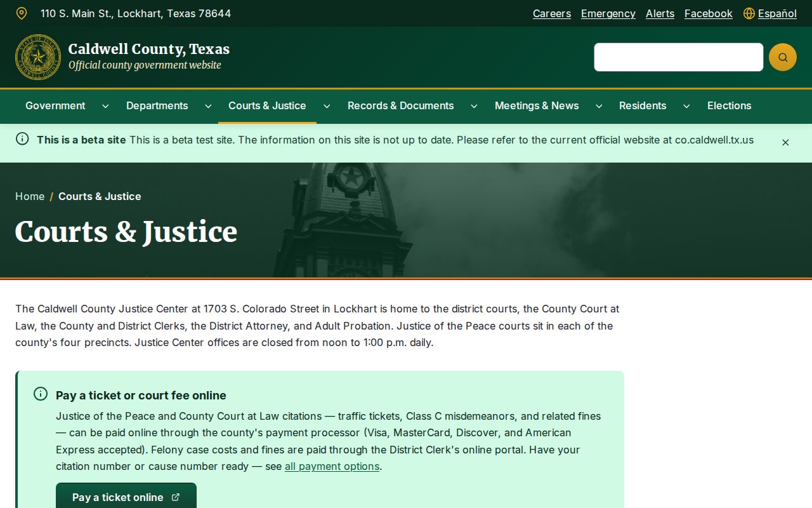The height and width of the screenshot is (508, 812).
Task: Click the Courts & Justice breadcrumb text
Action: click(x=100, y=196)
